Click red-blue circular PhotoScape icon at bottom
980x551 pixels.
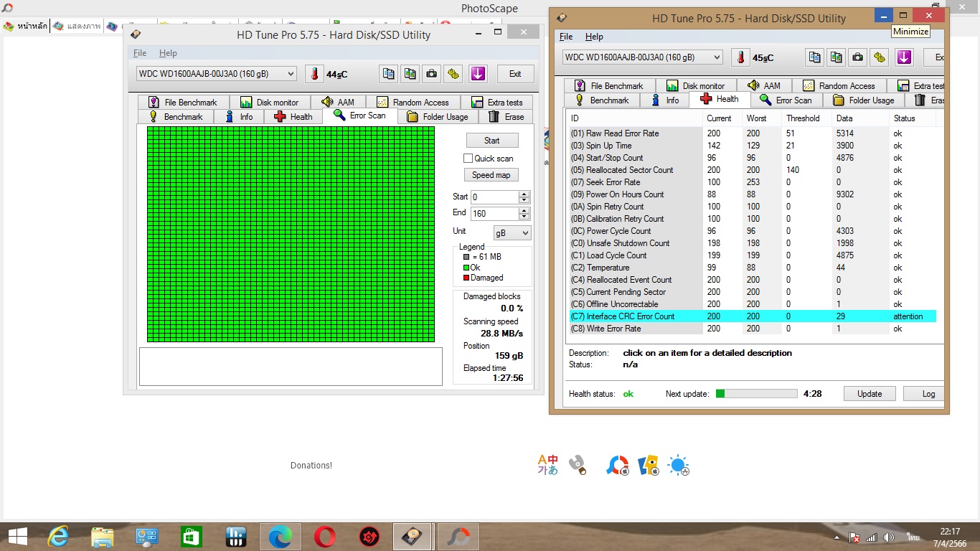coord(618,466)
